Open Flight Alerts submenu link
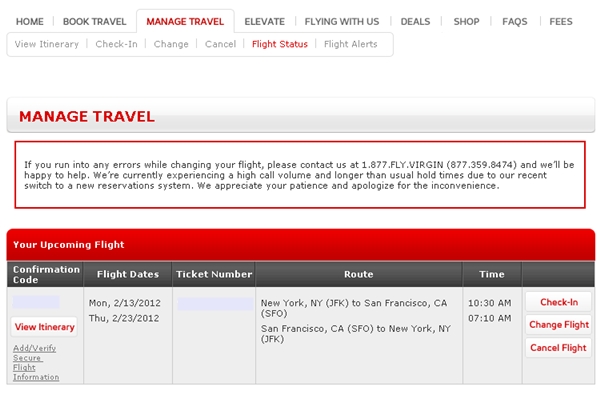 tap(351, 44)
